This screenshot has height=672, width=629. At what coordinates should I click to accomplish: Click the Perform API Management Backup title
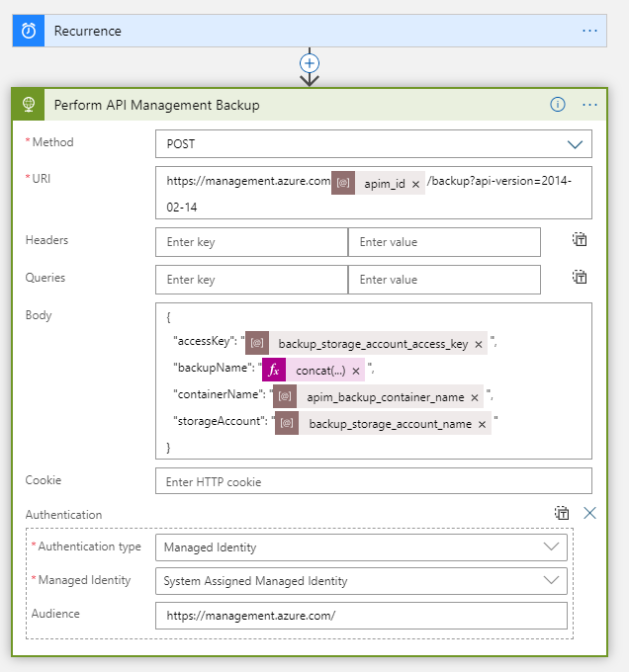coord(157,105)
